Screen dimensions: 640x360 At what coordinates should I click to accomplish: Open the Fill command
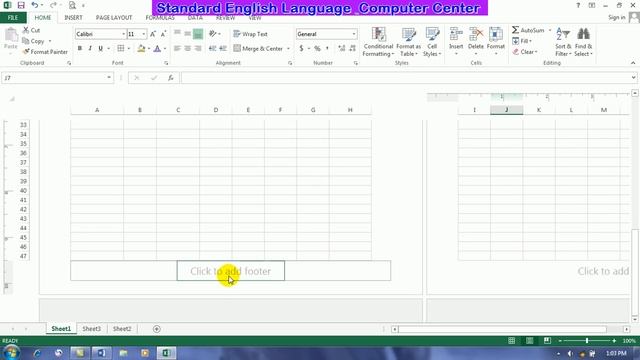point(522,41)
